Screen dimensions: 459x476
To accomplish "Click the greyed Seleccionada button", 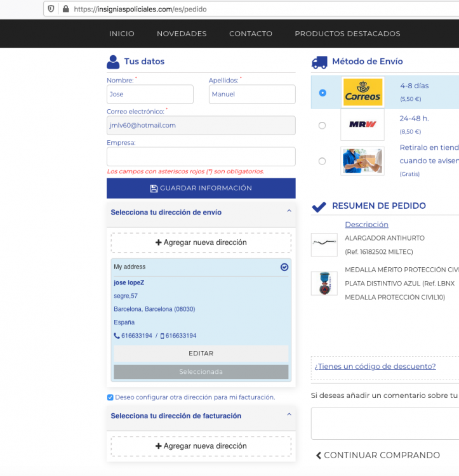I will click(201, 371).
